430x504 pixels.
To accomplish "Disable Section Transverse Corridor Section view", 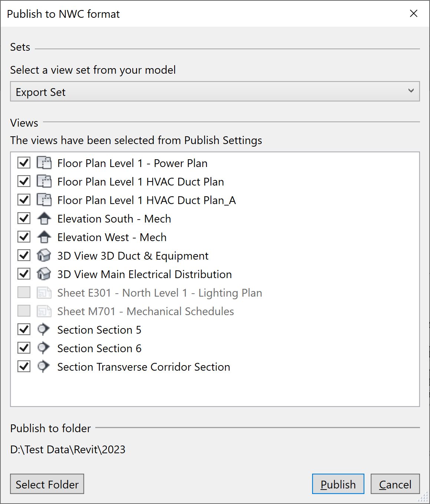I will point(23,367).
